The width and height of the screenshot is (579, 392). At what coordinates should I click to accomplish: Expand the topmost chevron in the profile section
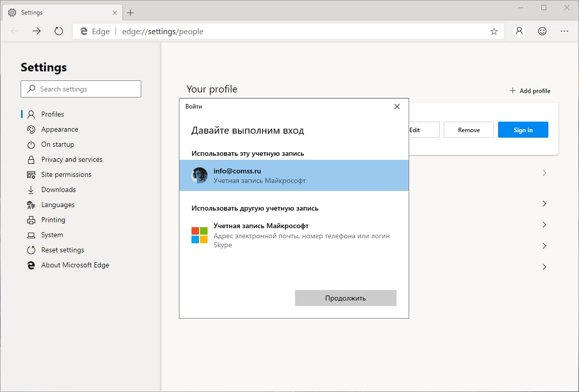coord(544,172)
